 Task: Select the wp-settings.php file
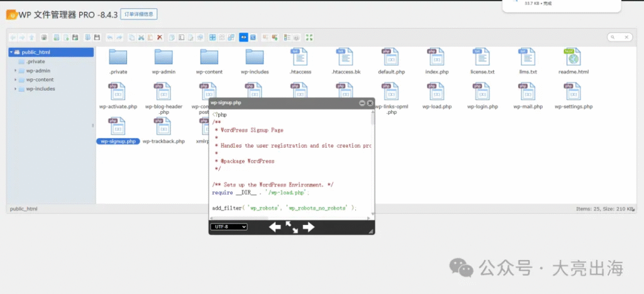pos(574,96)
